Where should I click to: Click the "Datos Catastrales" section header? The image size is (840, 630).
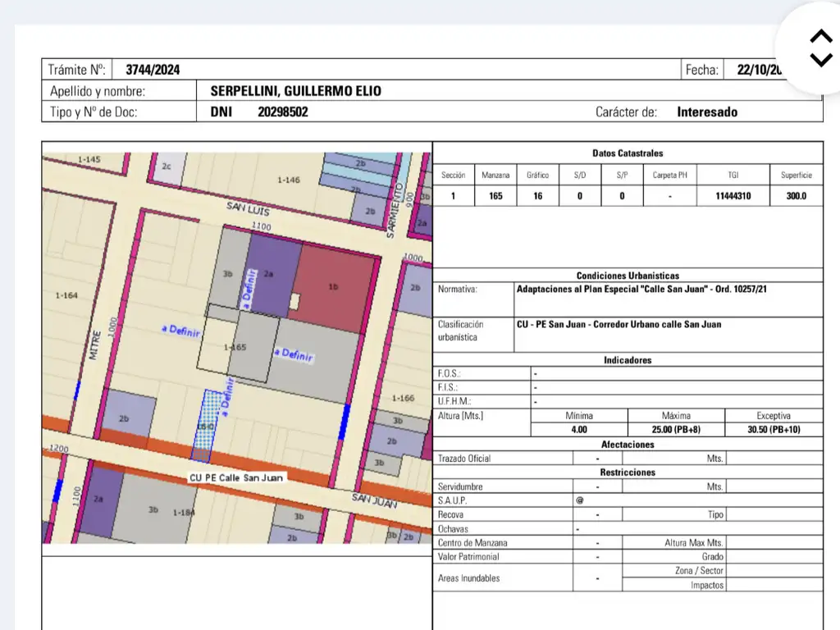(x=628, y=153)
